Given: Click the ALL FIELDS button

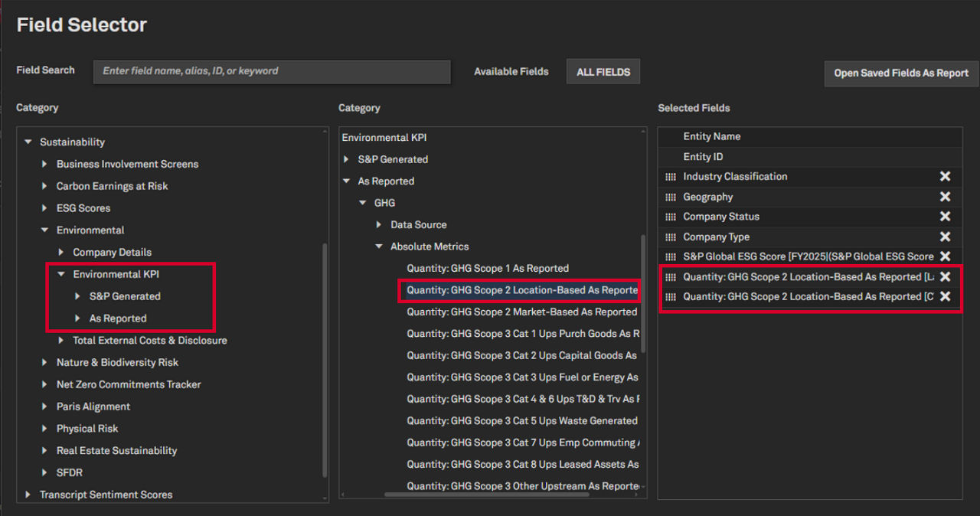Looking at the screenshot, I should (603, 71).
